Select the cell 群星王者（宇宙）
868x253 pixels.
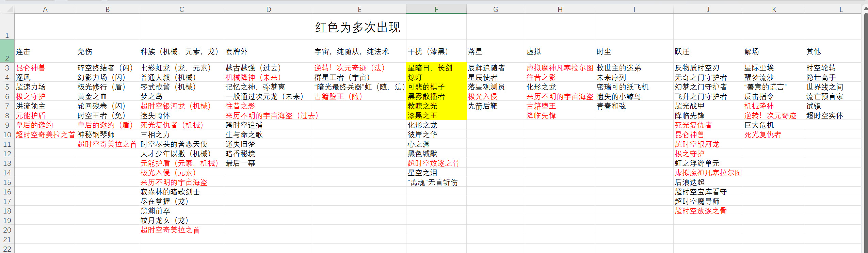click(359, 78)
